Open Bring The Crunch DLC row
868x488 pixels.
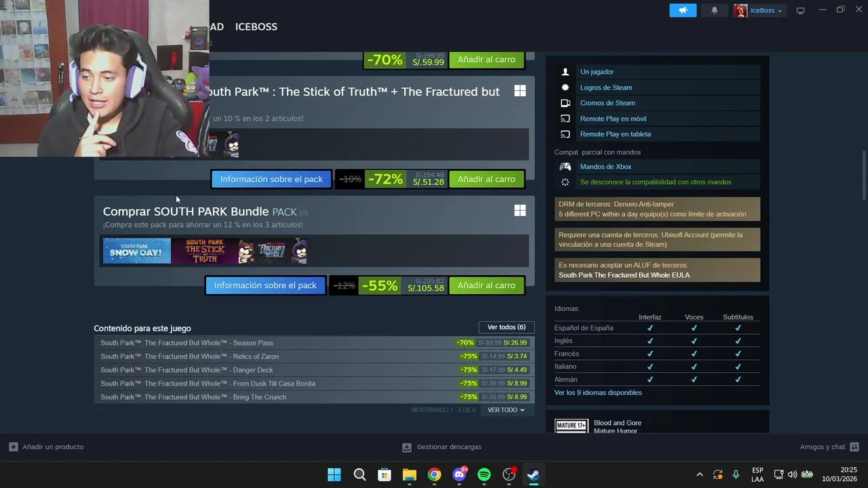click(x=314, y=397)
